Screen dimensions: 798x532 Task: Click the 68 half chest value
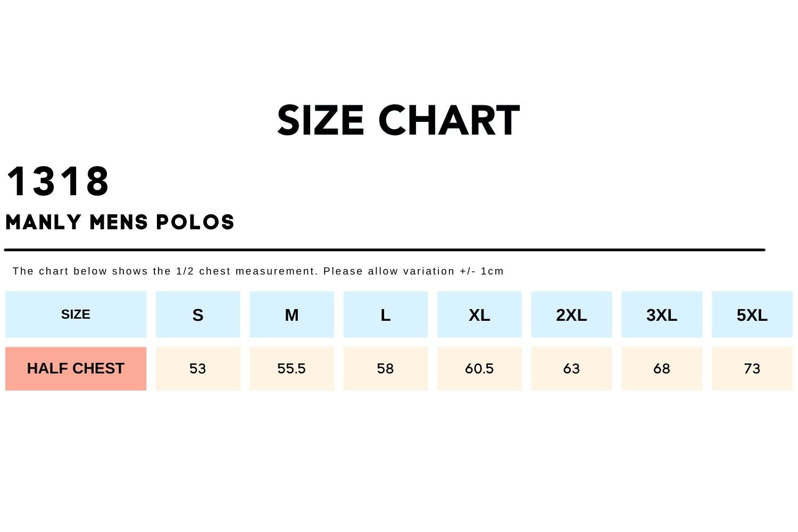click(x=662, y=369)
